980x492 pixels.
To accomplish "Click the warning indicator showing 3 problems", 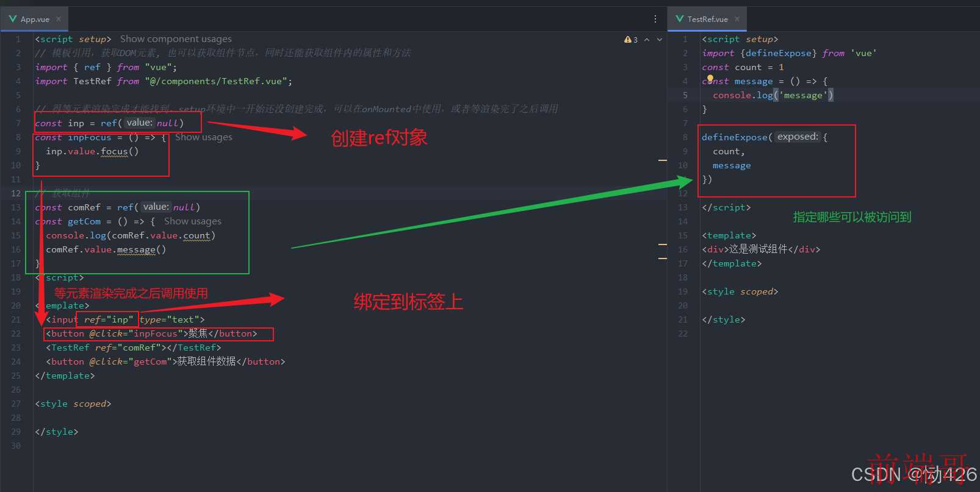I will point(631,40).
